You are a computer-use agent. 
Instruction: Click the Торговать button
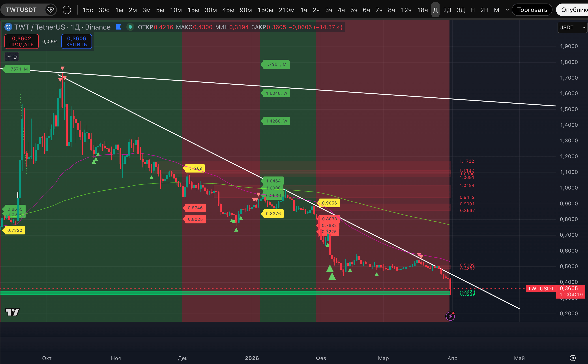pyautogui.click(x=532, y=10)
